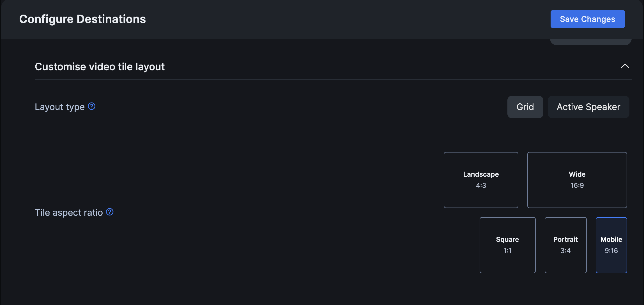
Task: Click the Customise video tile layout heading
Action: tap(100, 67)
